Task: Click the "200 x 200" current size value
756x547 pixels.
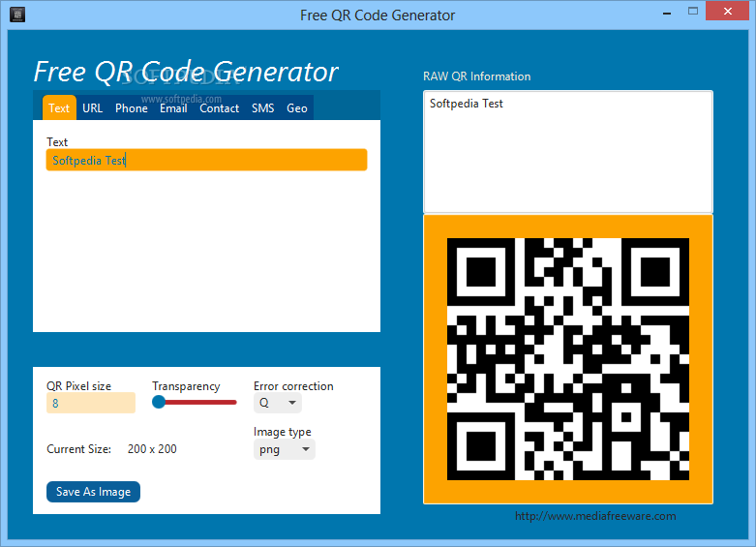Action: click(x=152, y=449)
